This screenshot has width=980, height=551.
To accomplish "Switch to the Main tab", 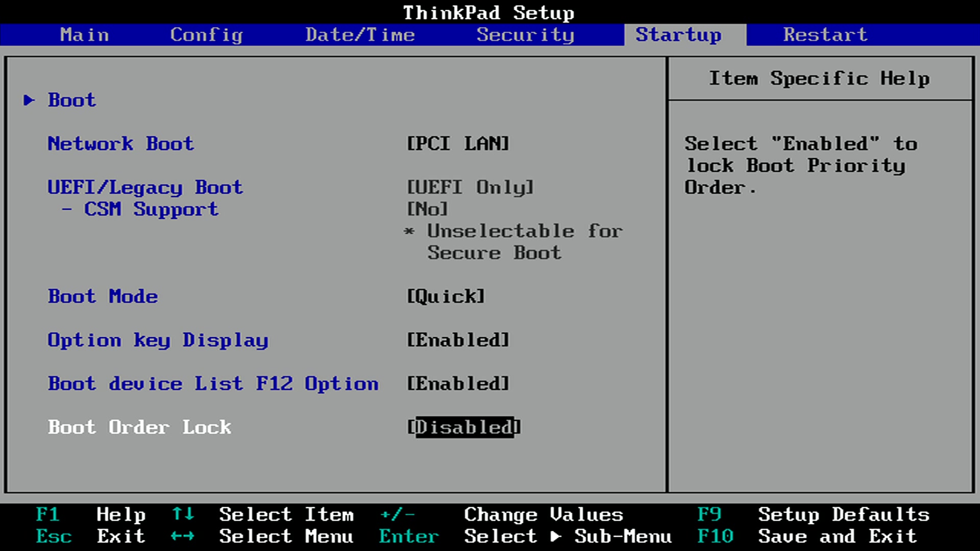I will click(85, 35).
